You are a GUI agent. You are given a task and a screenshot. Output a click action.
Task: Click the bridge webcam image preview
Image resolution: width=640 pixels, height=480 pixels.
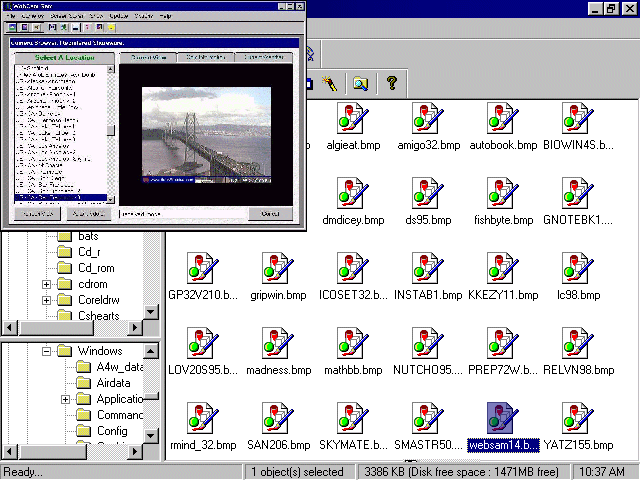click(x=206, y=136)
